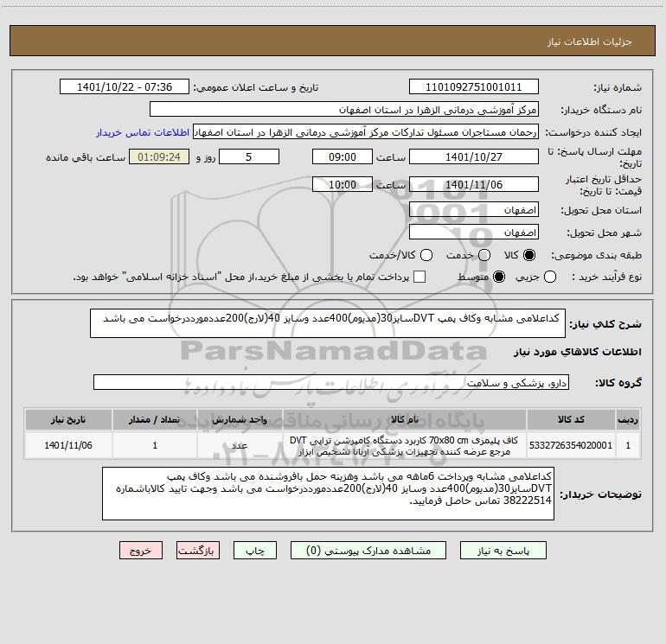Click the request creator field رحمان مستاجران
666x644 pixels.
(366, 132)
